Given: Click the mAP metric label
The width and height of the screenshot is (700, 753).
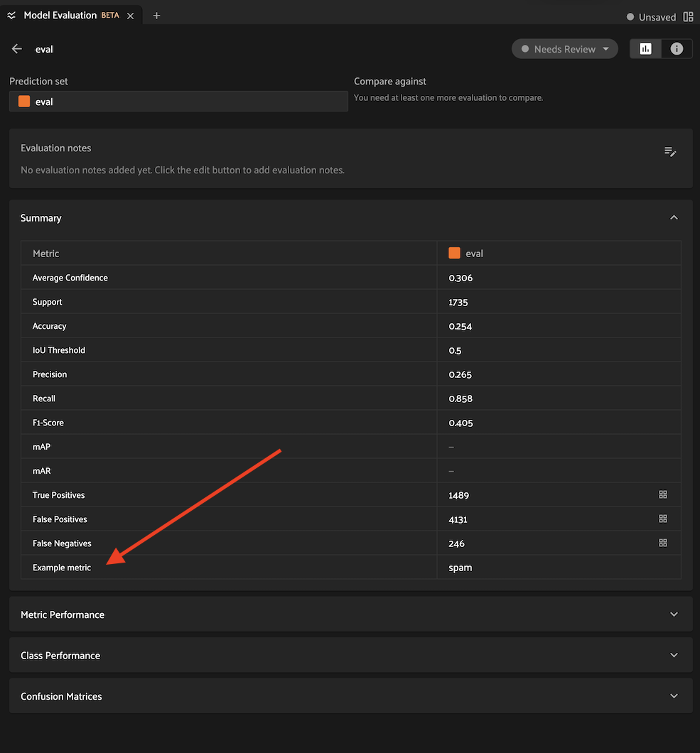Looking at the screenshot, I should [41, 447].
